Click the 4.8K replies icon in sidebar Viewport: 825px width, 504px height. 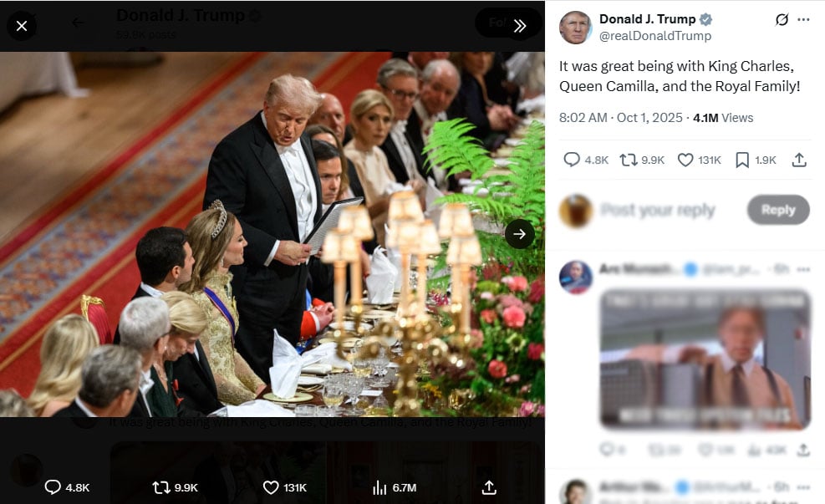[572, 160]
